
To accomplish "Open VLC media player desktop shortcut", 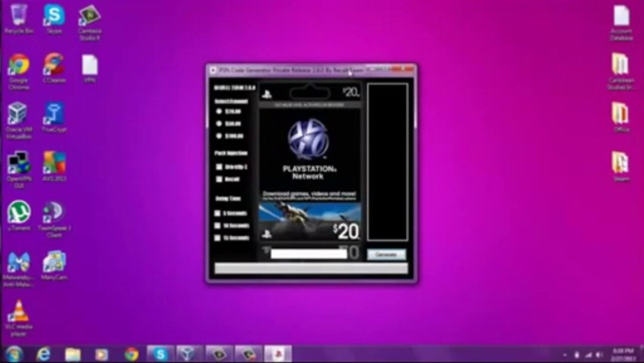I will (19, 318).
